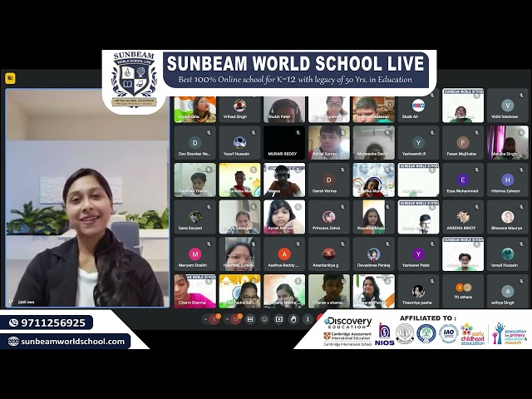Click the 'A' avatar of Aadhya Reddy
Image resolution: width=532 pixels, height=399 pixels.
[x=284, y=254]
